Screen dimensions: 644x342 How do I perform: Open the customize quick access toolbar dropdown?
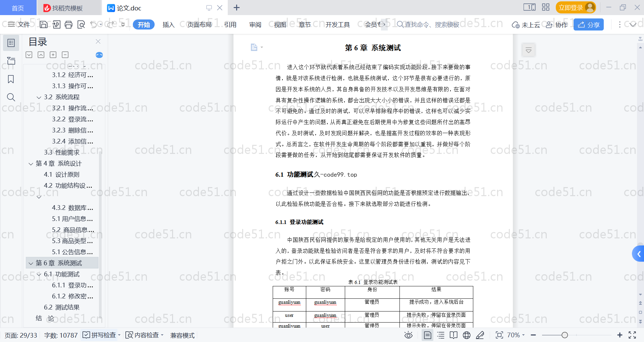pyautogui.click(x=123, y=24)
